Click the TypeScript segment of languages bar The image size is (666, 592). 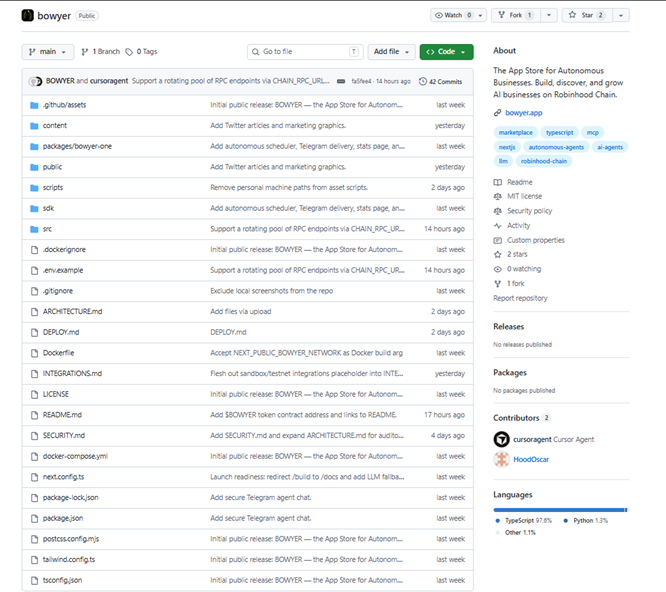click(x=559, y=510)
